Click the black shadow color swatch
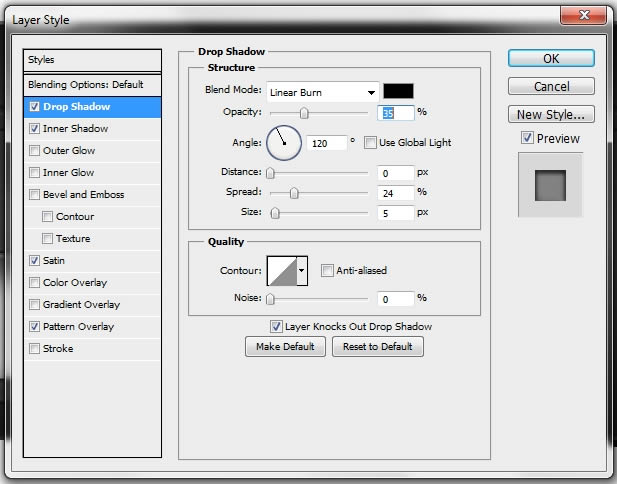Image resolution: width=617 pixels, height=484 pixels. (x=398, y=91)
